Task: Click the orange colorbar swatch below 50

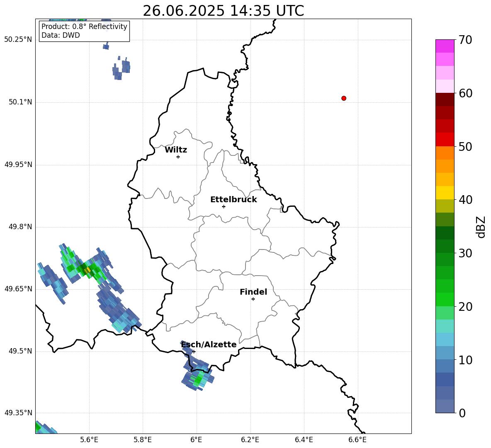Action: tap(445, 153)
